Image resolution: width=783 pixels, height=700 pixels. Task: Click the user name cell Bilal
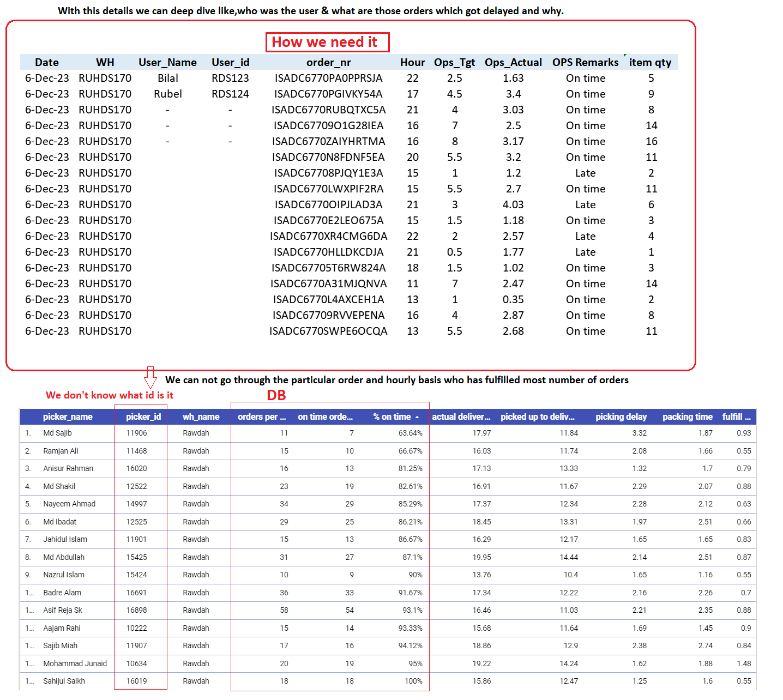168,78
